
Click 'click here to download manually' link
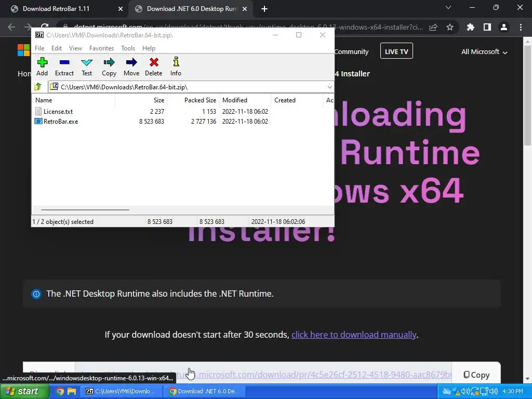[x=354, y=335]
